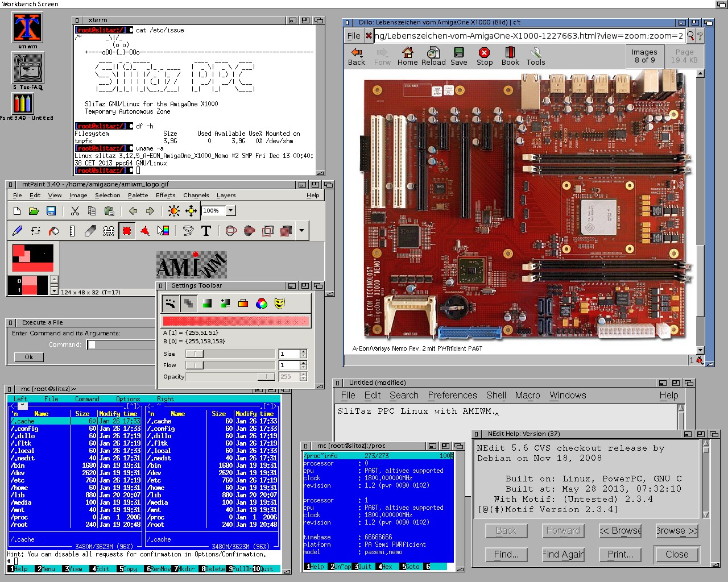The height and width of the screenshot is (582, 728).
Task: Open Dillo's Book bookmarks icon
Action: (510, 56)
